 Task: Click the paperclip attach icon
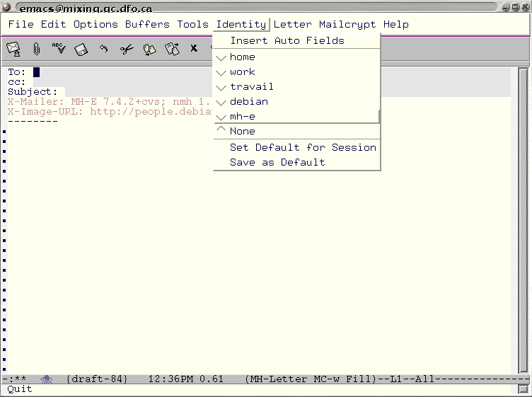[36, 49]
